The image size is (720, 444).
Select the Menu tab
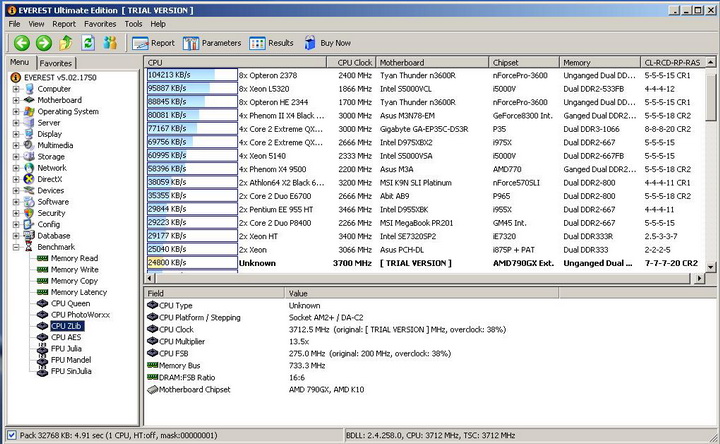point(19,62)
